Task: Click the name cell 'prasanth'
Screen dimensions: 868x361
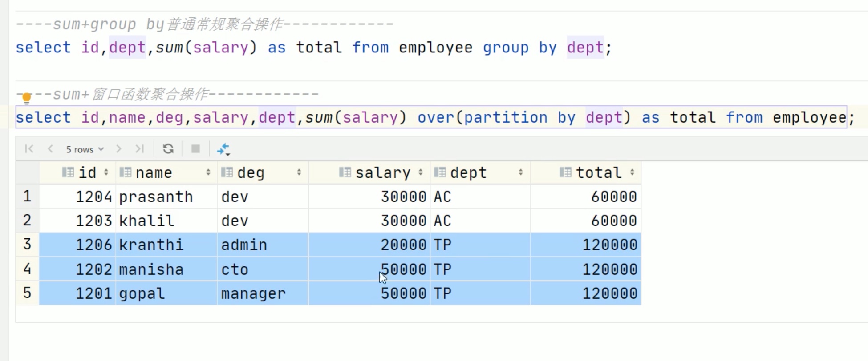Action: 166,197
